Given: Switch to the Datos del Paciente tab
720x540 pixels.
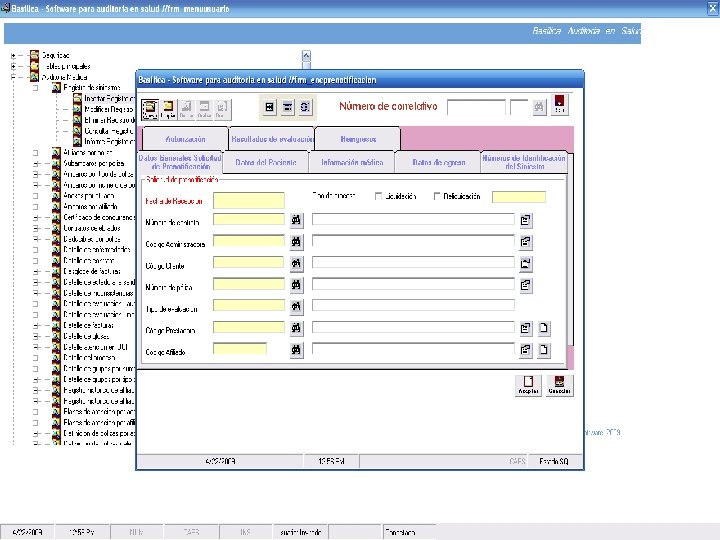Looking at the screenshot, I should click(x=265, y=162).
